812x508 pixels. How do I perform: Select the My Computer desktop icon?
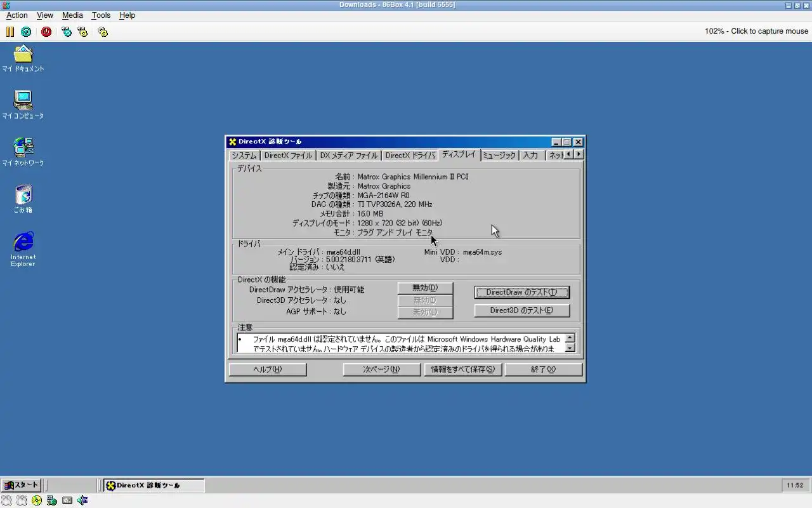click(x=23, y=105)
